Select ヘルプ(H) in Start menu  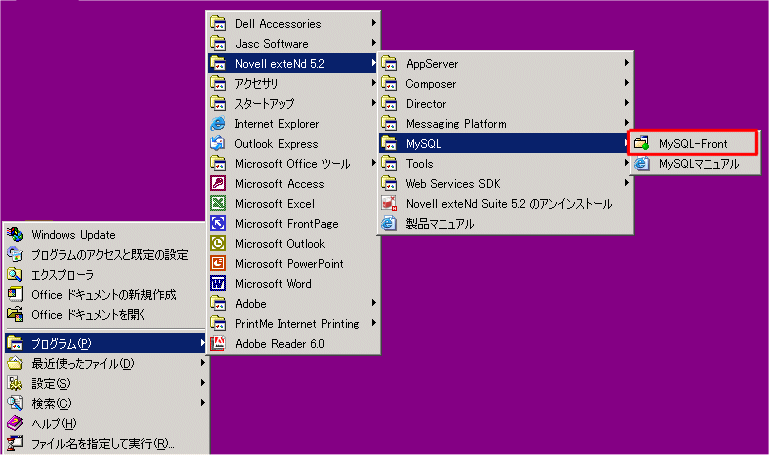tap(105, 423)
